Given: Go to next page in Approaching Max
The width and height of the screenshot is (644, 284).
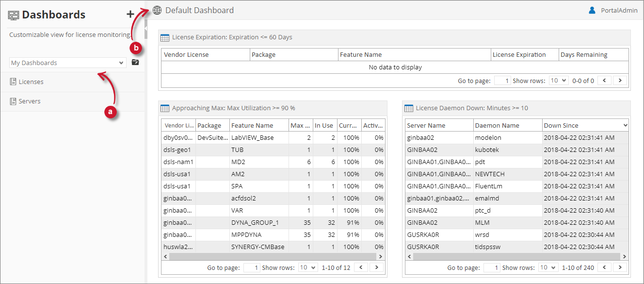Looking at the screenshot, I should [x=377, y=267].
